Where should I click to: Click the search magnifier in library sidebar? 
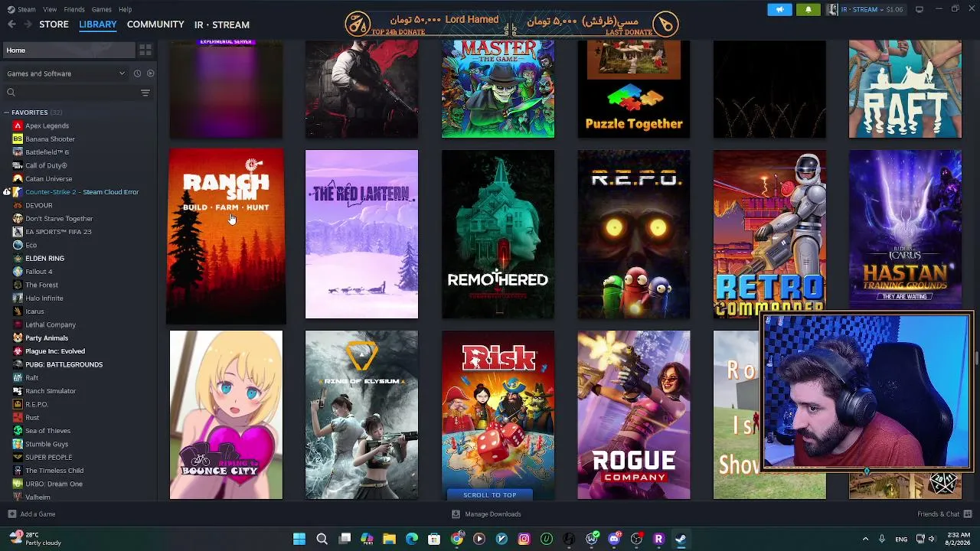coord(11,93)
